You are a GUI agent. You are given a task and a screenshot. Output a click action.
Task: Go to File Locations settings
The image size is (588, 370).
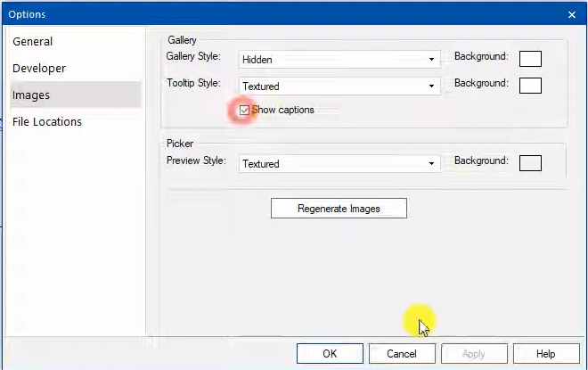tap(47, 122)
